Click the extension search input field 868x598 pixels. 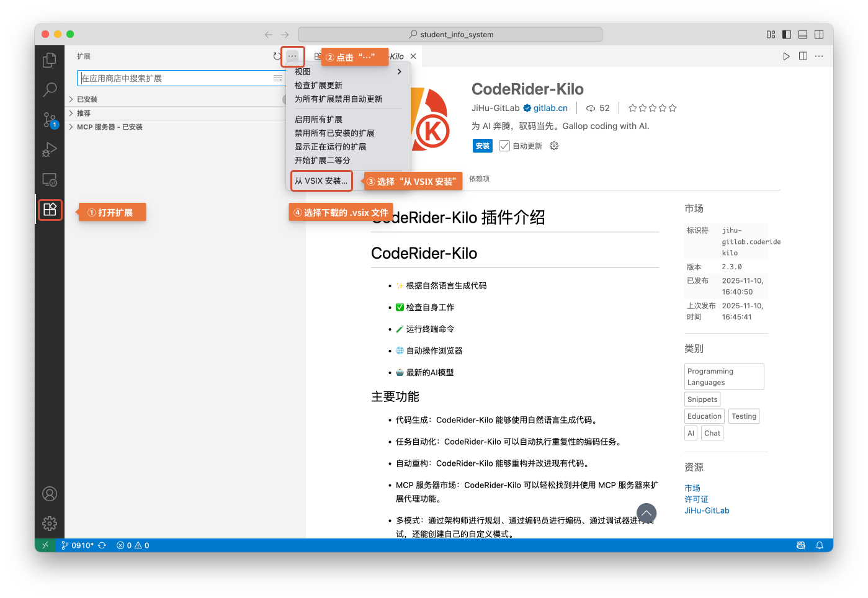click(x=176, y=78)
